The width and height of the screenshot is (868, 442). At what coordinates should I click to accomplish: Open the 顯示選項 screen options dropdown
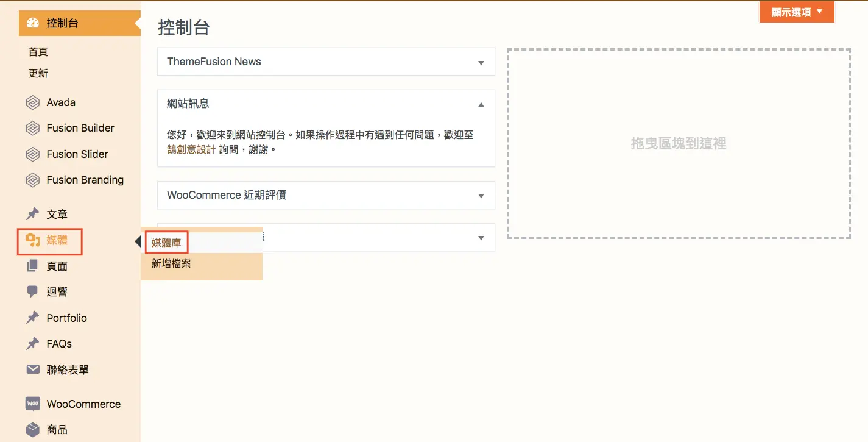pyautogui.click(x=797, y=12)
